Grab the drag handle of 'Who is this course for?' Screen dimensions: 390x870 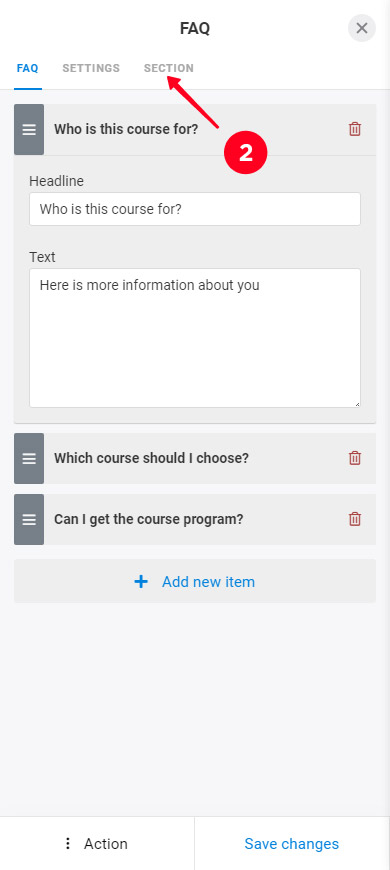pyautogui.click(x=29, y=130)
